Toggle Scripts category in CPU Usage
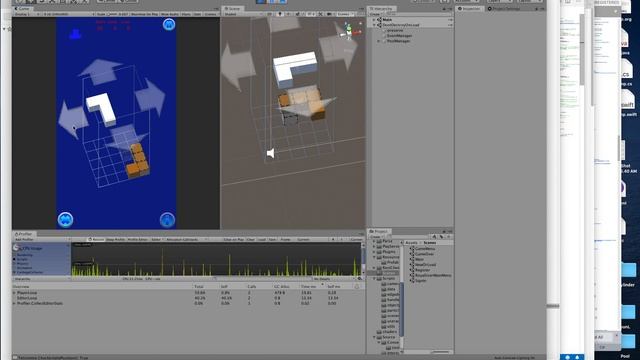The height and width of the screenshot is (360, 640). 22,259
